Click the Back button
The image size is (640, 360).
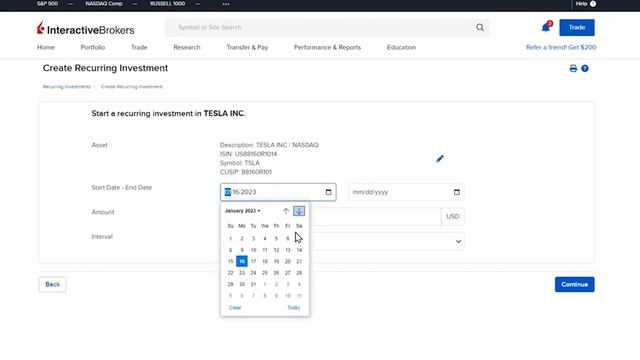(x=52, y=284)
